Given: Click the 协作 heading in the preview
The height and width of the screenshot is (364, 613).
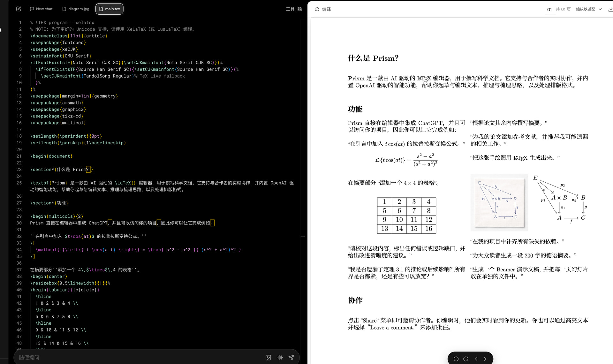Looking at the screenshot, I should point(355,300).
